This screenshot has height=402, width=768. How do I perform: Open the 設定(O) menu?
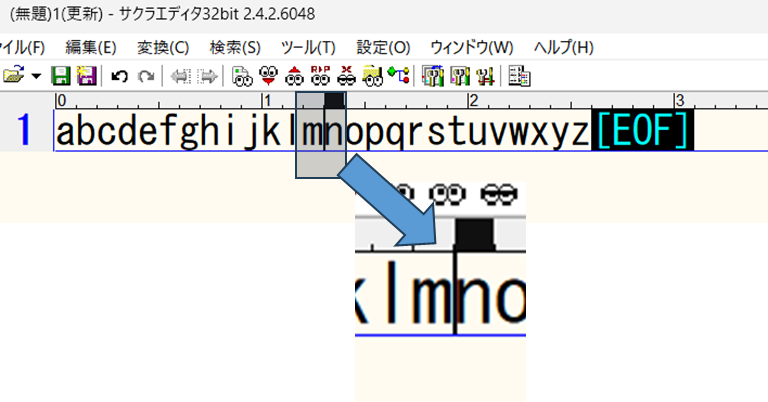pos(383,47)
